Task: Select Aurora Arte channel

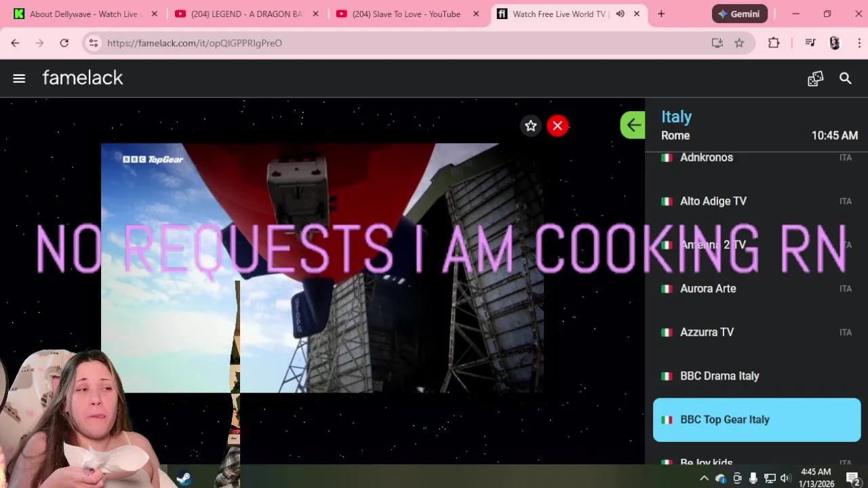Action: point(757,289)
